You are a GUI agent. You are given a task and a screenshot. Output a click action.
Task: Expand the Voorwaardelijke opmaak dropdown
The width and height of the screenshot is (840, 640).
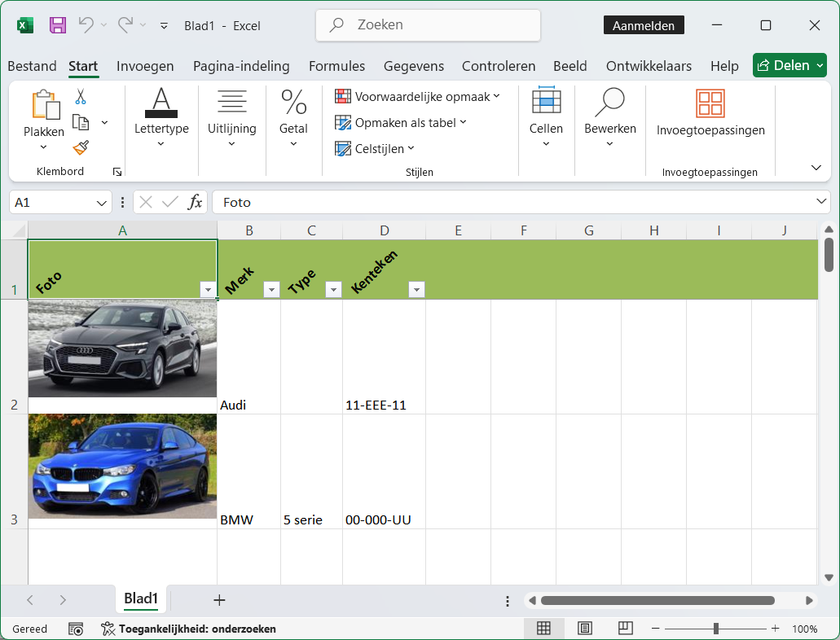point(416,97)
